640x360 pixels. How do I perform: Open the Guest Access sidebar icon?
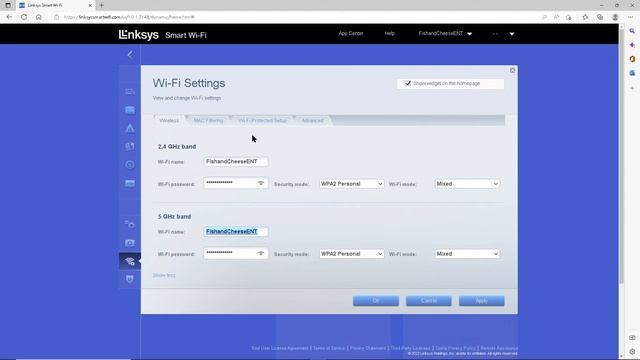pyautogui.click(x=130, y=110)
